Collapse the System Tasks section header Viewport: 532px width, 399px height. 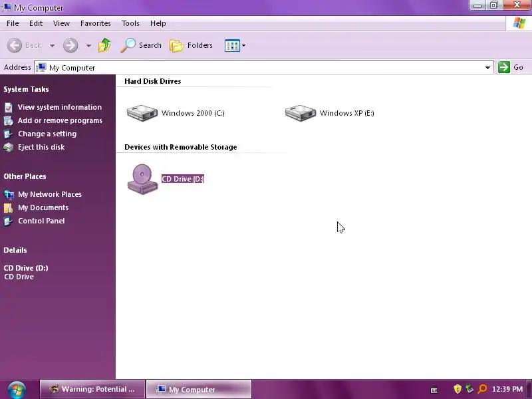(x=26, y=89)
